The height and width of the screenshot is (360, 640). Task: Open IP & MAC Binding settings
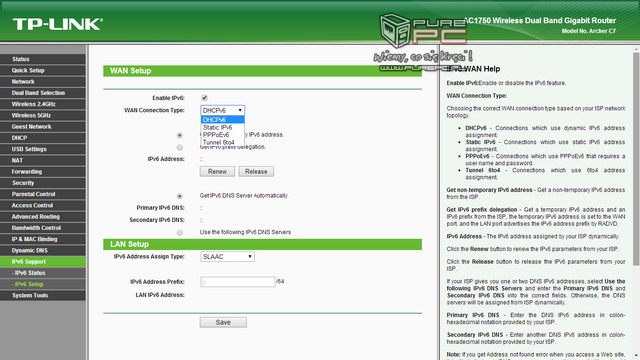(43, 239)
